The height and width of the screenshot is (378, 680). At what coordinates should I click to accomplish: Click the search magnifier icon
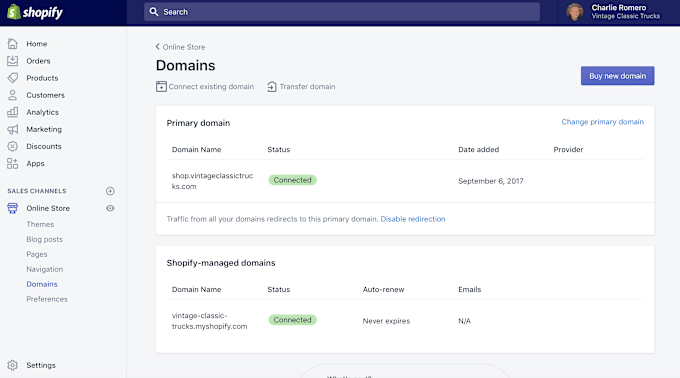pos(154,12)
